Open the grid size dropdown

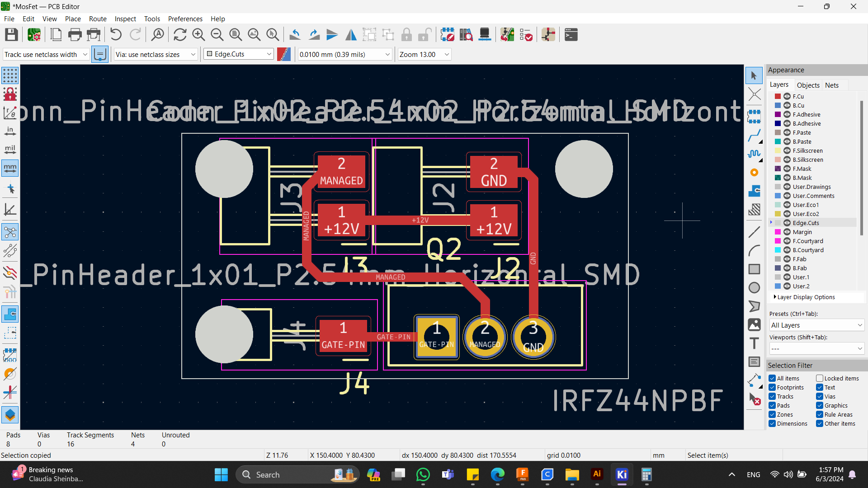click(344, 54)
